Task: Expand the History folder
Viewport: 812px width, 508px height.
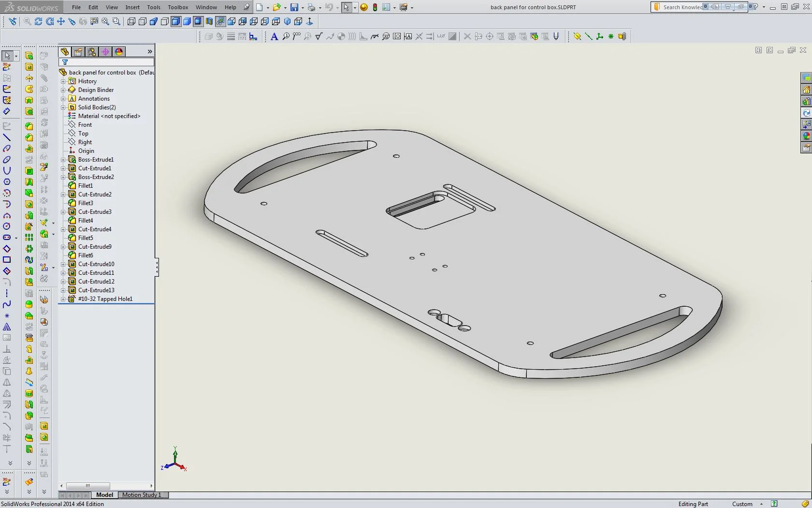Action: (63, 81)
